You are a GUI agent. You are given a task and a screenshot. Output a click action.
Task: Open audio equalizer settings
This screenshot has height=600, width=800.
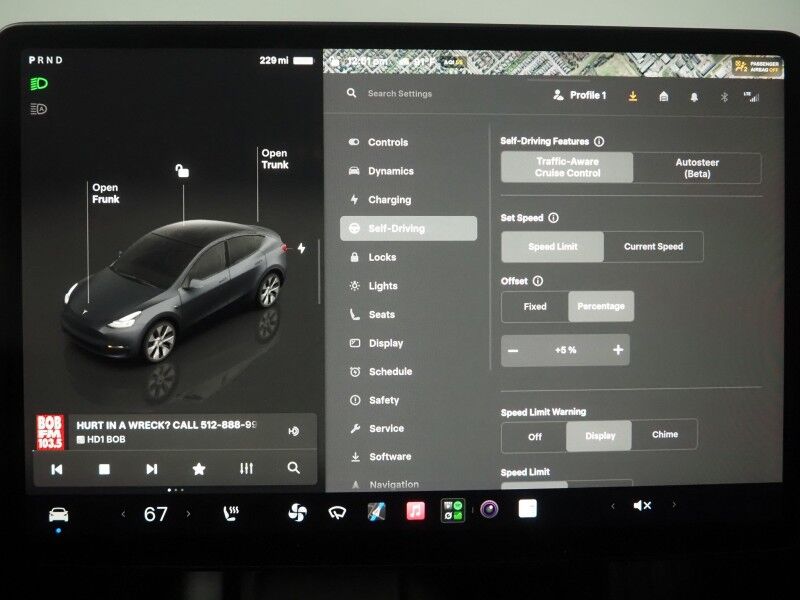pos(246,468)
